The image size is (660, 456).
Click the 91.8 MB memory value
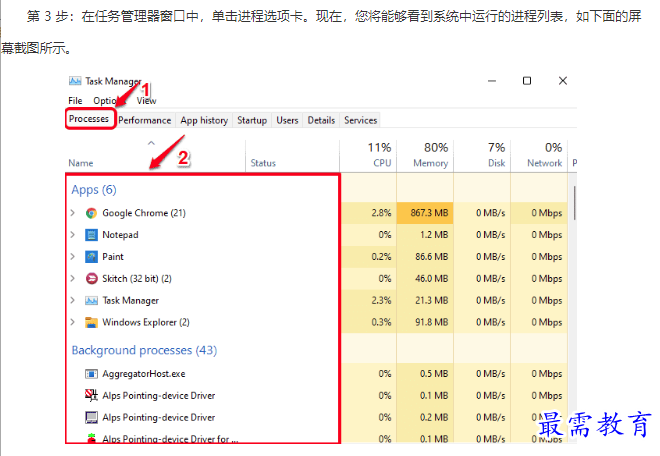432,323
